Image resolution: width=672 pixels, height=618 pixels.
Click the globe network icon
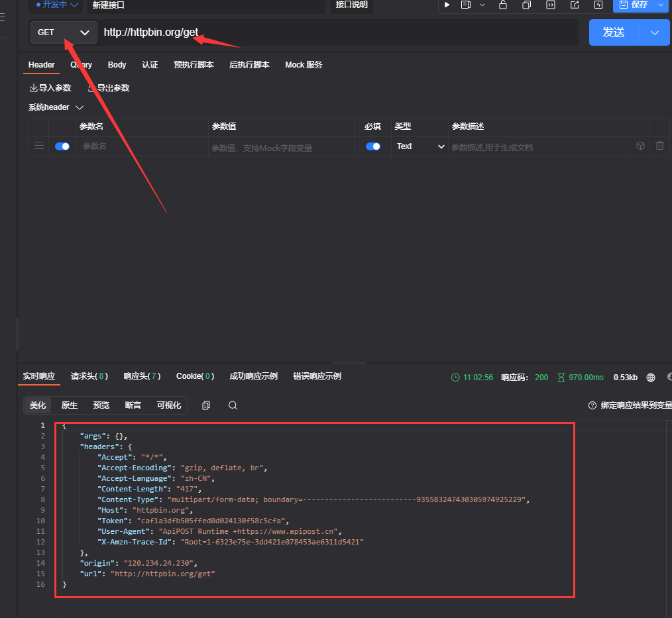click(651, 378)
